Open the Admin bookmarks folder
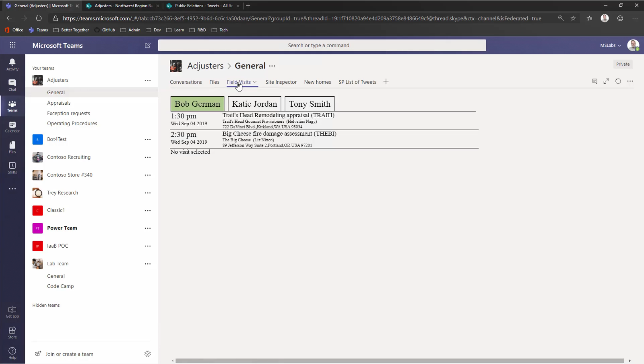 click(130, 30)
